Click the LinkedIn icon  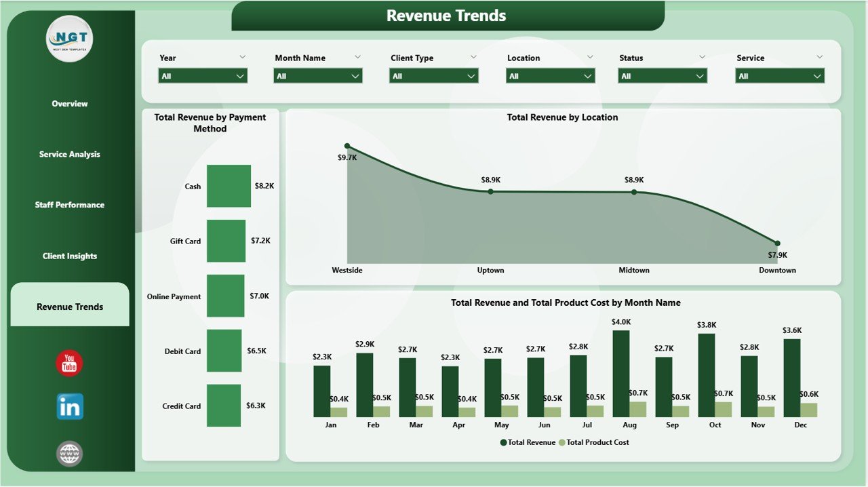70,407
